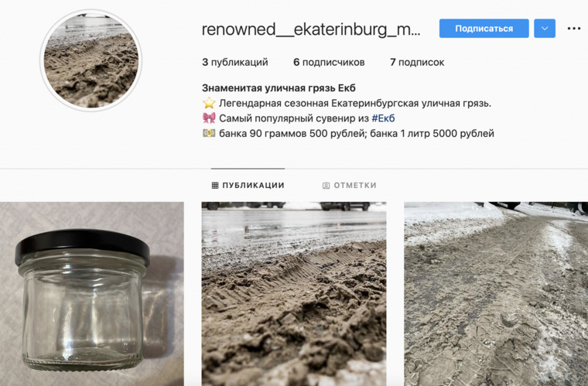This screenshot has width=588, height=386.
Task: Open the empty glass jar post
Action: [92, 294]
